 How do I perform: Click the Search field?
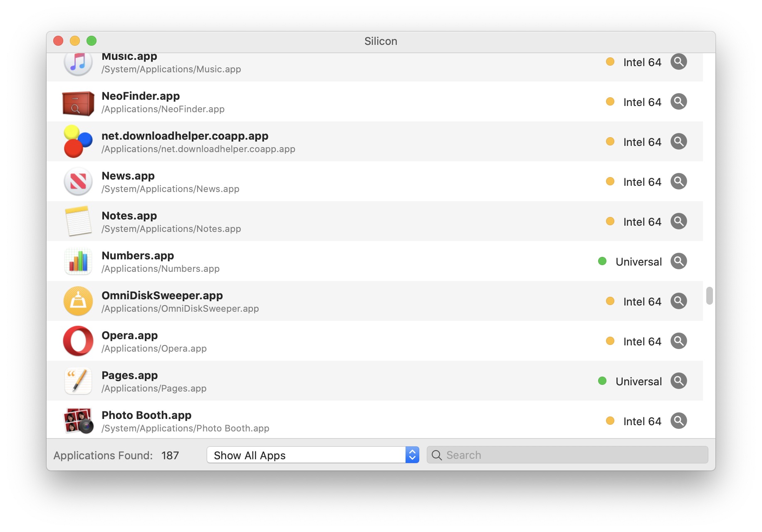[x=567, y=455]
